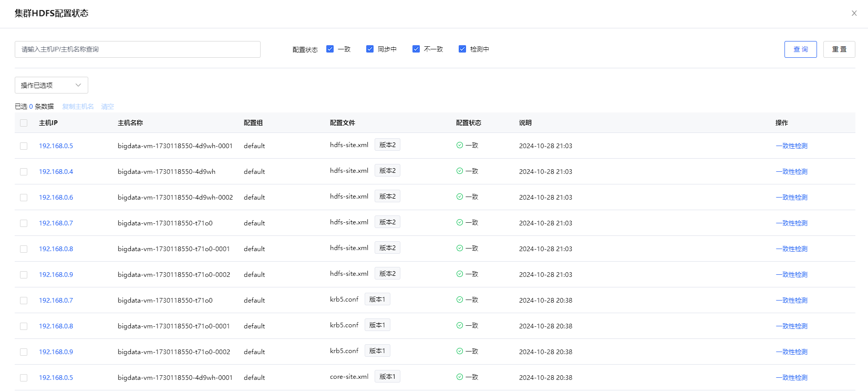The width and height of the screenshot is (868, 392).
Task: Tick the 192.168.0.4 hdfs-site.xml row checkbox
Action: click(24, 172)
